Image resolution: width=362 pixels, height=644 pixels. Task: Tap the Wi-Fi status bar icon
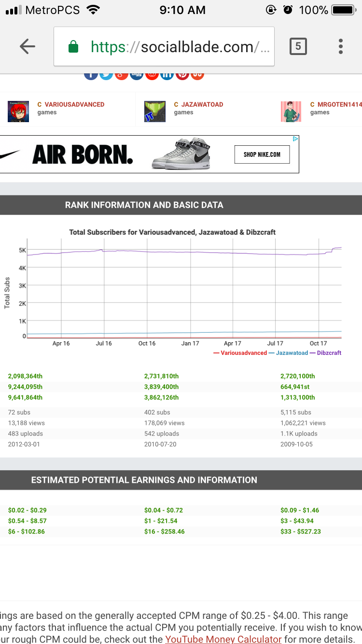pos(92,10)
